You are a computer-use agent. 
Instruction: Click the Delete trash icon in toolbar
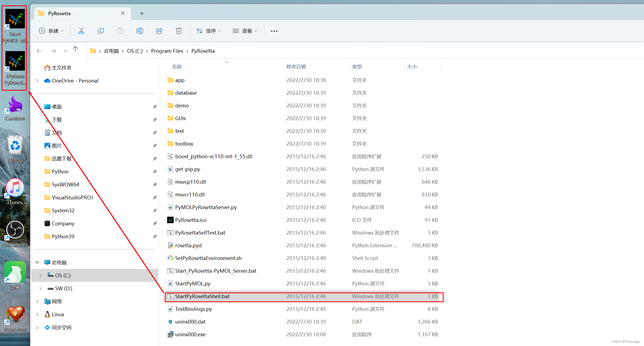point(179,31)
